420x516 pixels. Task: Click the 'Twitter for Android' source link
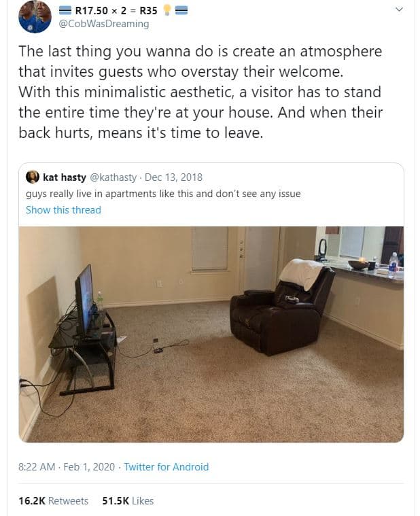pos(166,466)
